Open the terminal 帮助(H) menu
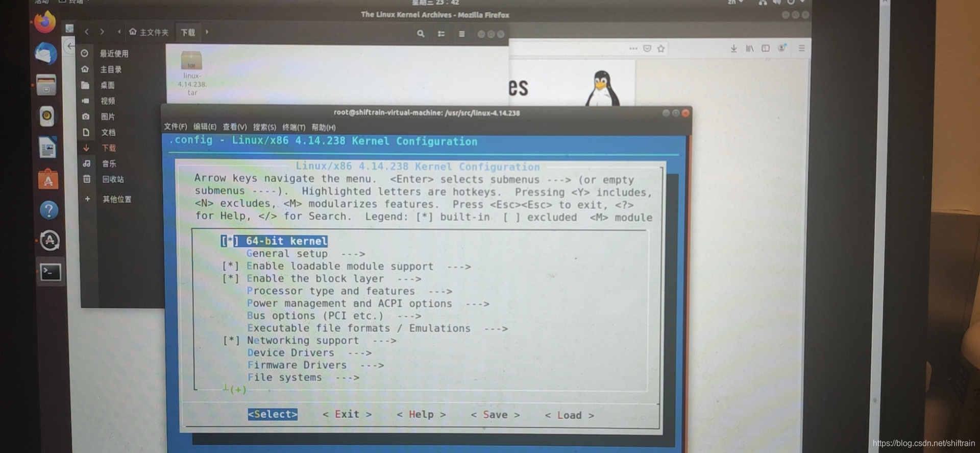This screenshot has width=980, height=453. coord(324,127)
